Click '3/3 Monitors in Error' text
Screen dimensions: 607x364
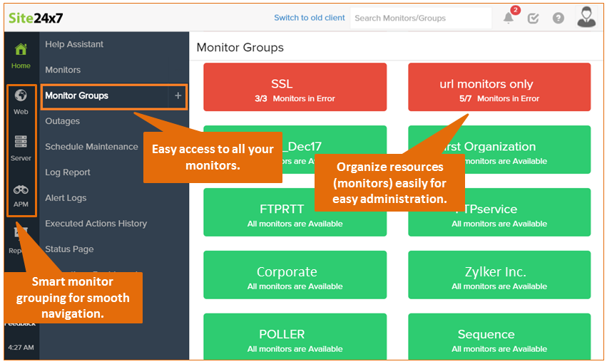click(x=295, y=98)
